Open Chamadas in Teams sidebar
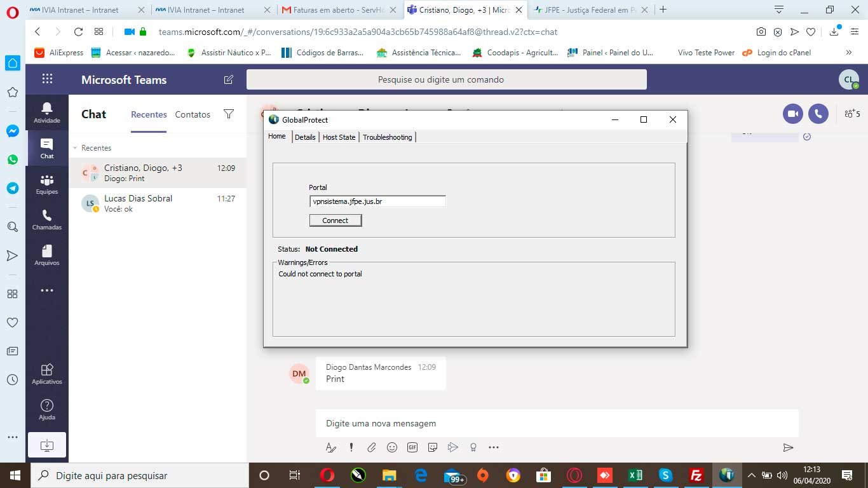868x488 pixels. tap(47, 219)
